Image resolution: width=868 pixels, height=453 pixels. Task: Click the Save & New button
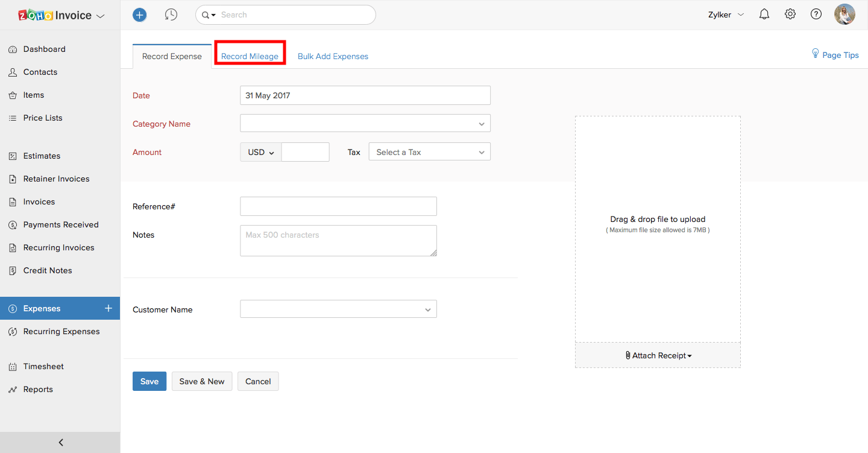pyautogui.click(x=202, y=381)
